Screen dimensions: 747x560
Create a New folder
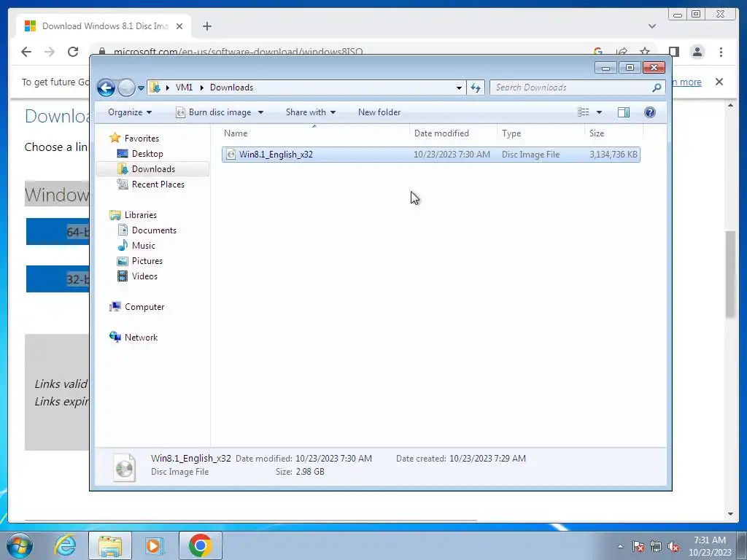click(379, 112)
